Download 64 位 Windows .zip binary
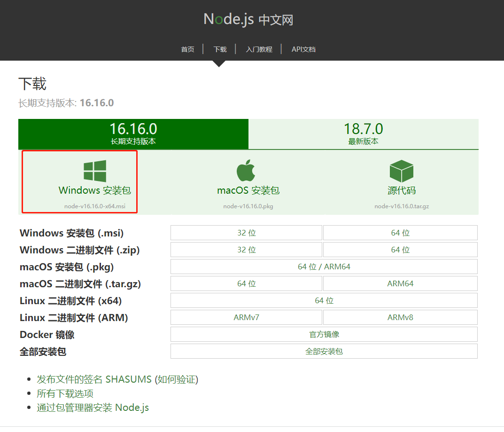Viewport: 504px width, 432px height. click(x=400, y=250)
